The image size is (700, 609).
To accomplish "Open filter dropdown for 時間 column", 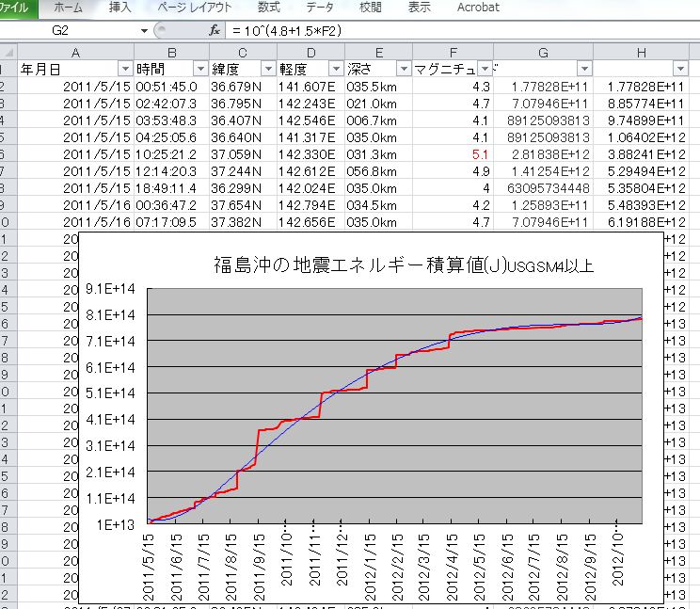I will pyautogui.click(x=199, y=69).
